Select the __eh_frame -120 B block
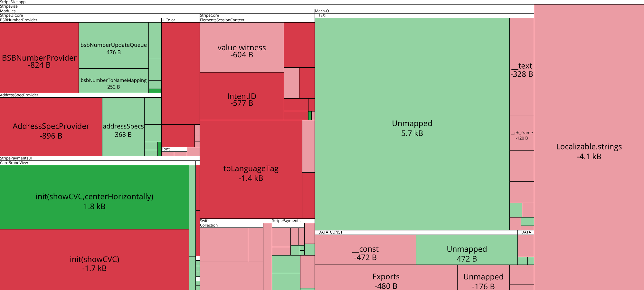The image size is (644, 290). (522, 133)
